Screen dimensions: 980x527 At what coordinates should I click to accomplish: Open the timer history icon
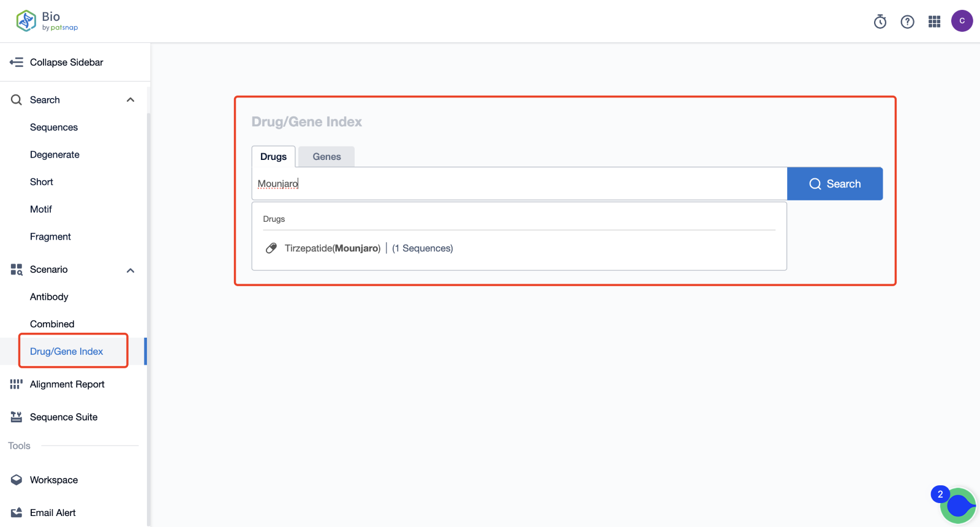[880, 22]
